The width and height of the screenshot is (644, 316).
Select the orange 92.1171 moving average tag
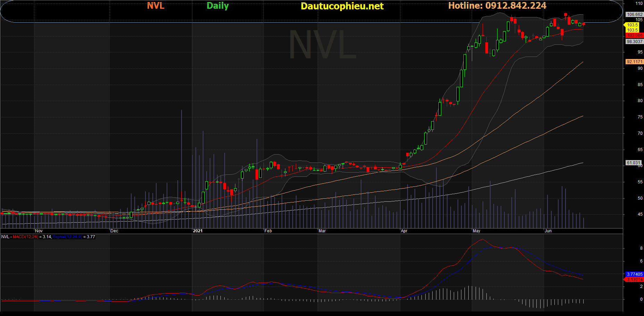[634, 62]
